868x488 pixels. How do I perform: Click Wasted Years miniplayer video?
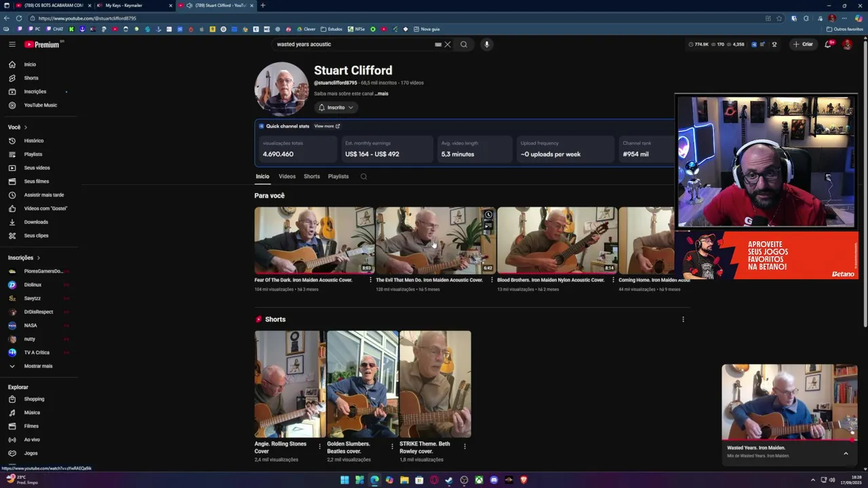click(x=789, y=402)
